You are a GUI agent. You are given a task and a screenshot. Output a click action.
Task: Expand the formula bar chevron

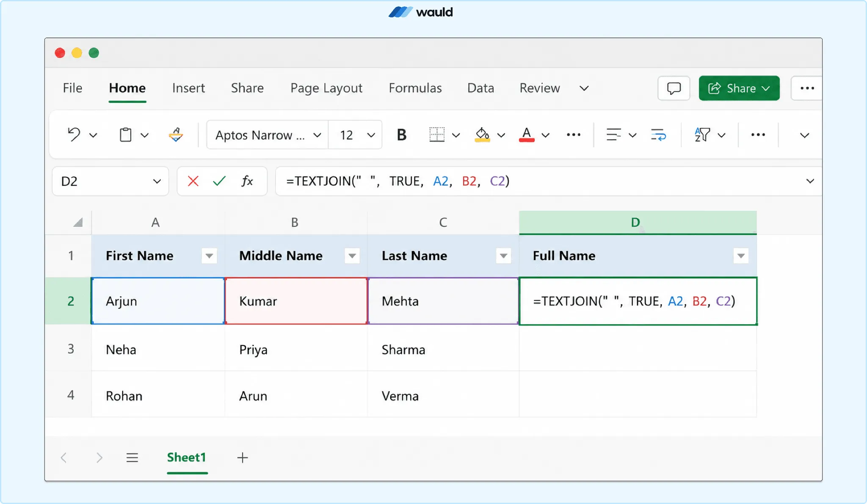[810, 181]
